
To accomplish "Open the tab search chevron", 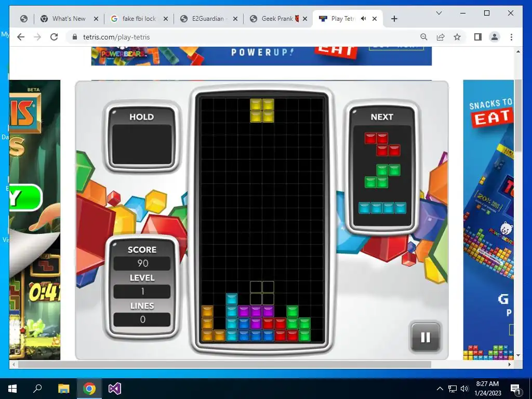I will (x=438, y=13).
